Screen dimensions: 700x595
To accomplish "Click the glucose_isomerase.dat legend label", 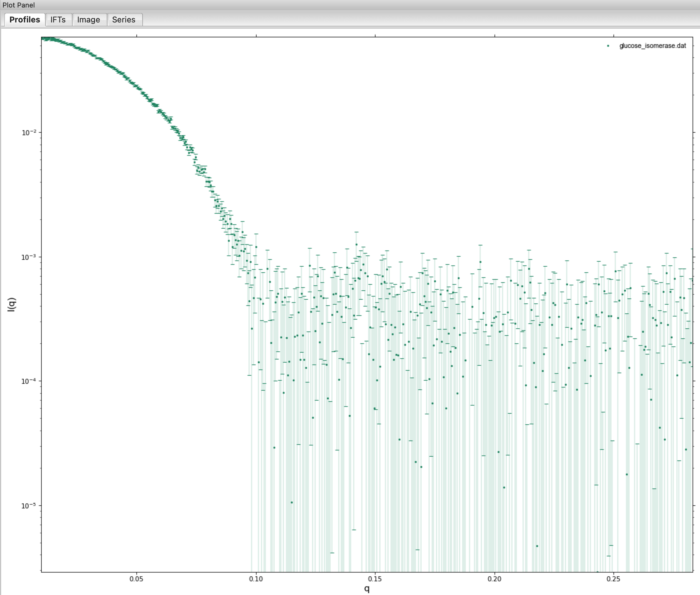I will 652,45.
